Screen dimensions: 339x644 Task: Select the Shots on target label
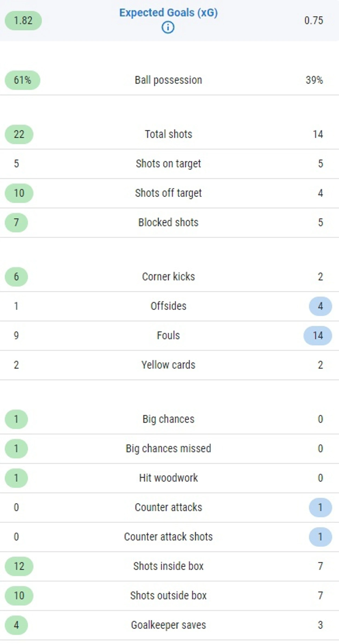[x=168, y=164]
